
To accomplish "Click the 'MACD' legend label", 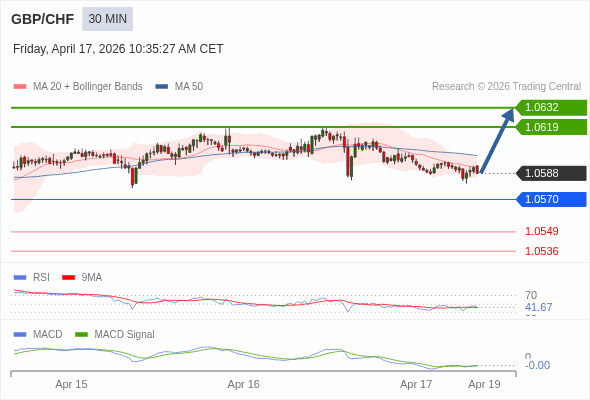I will pyautogui.click(x=47, y=335).
